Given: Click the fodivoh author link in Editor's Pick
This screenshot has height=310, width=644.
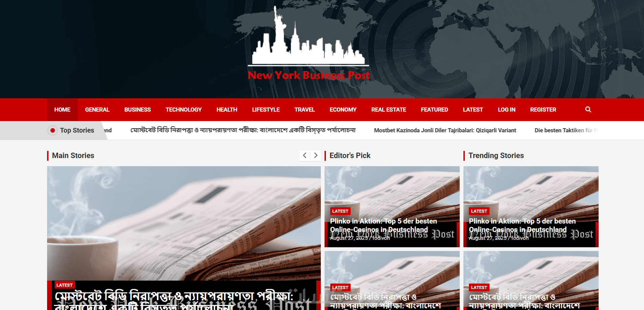Looking at the screenshot, I should pyautogui.click(x=381, y=238).
